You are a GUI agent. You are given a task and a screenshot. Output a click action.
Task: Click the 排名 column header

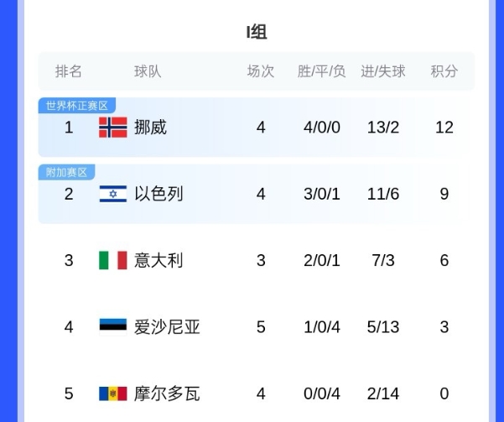point(69,71)
